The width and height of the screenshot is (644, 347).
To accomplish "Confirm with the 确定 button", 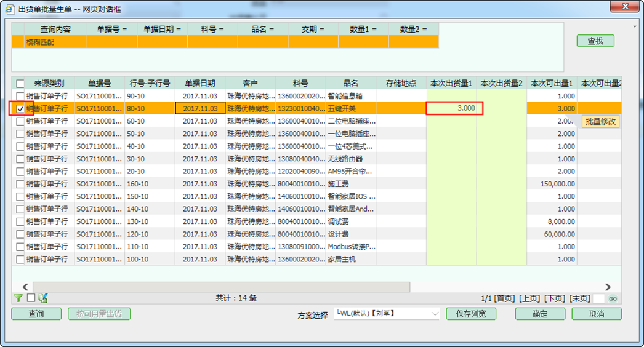I will point(540,314).
